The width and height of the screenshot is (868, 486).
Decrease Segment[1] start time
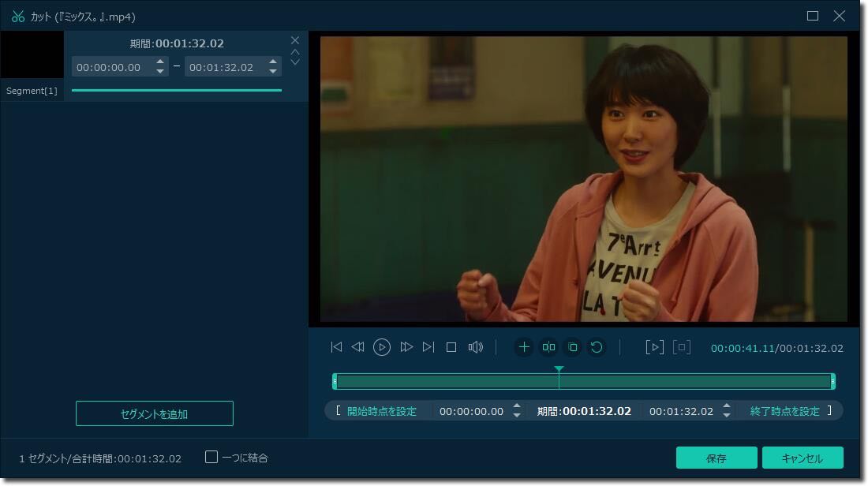click(x=160, y=72)
